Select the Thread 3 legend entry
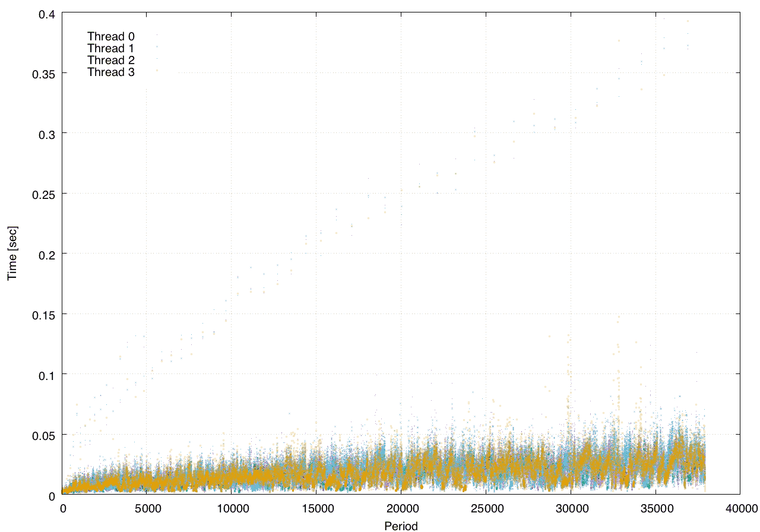Image resolution: width=760 pixels, height=532 pixels. [x=110, y=72]
